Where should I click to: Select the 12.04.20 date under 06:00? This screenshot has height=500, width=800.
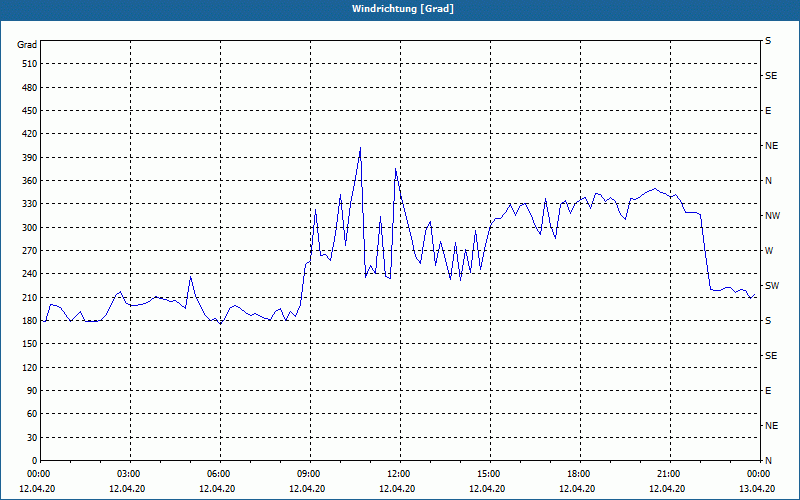tap(217, 489)
